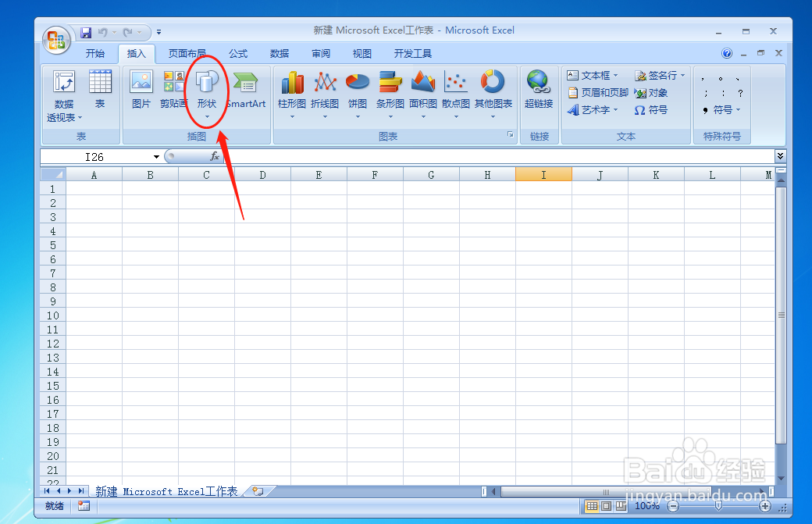Open Other Charts (其他图表)

[493, 94]
